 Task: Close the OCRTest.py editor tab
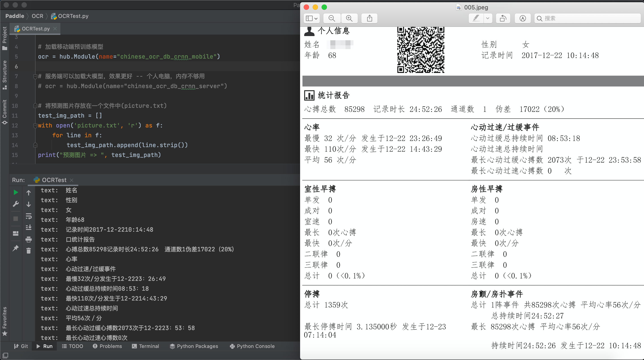point(55,29)
